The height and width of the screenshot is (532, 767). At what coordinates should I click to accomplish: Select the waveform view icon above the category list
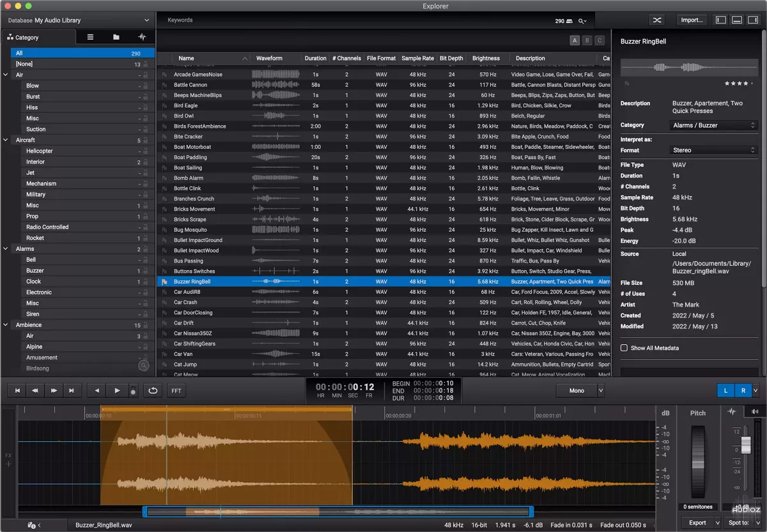[x=142, y=36]
